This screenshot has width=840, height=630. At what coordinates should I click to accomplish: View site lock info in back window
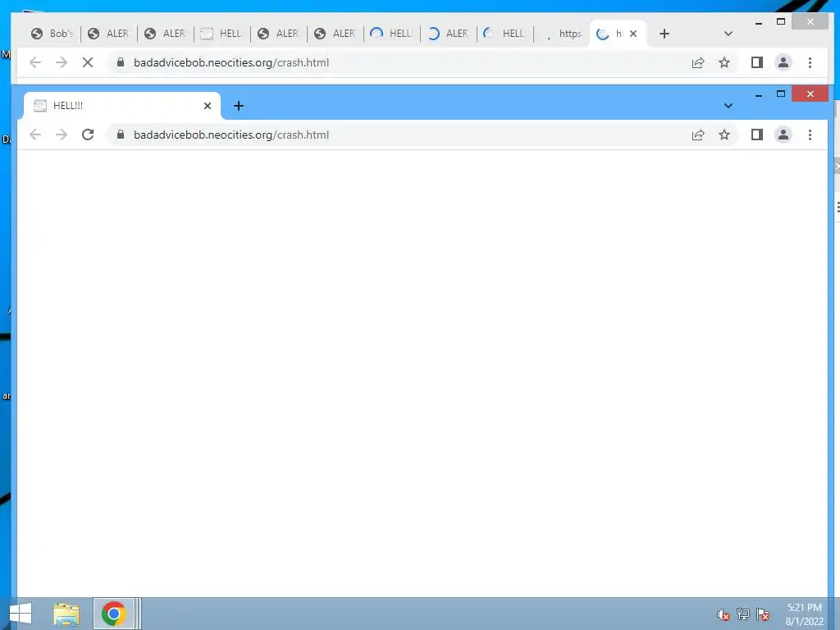point(121,62)
